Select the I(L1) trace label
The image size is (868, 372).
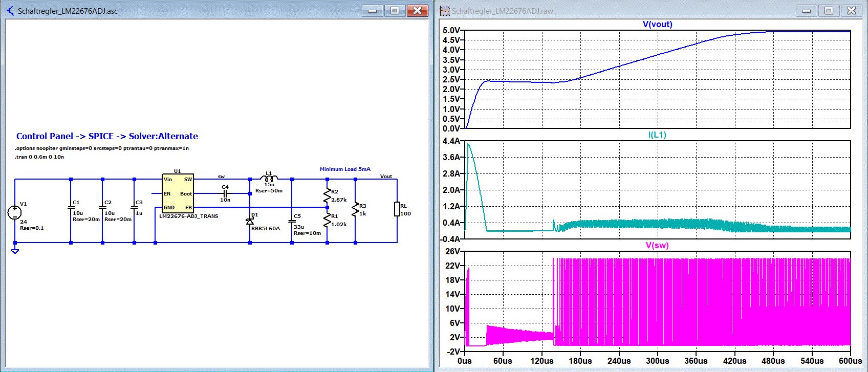point(657,135)
